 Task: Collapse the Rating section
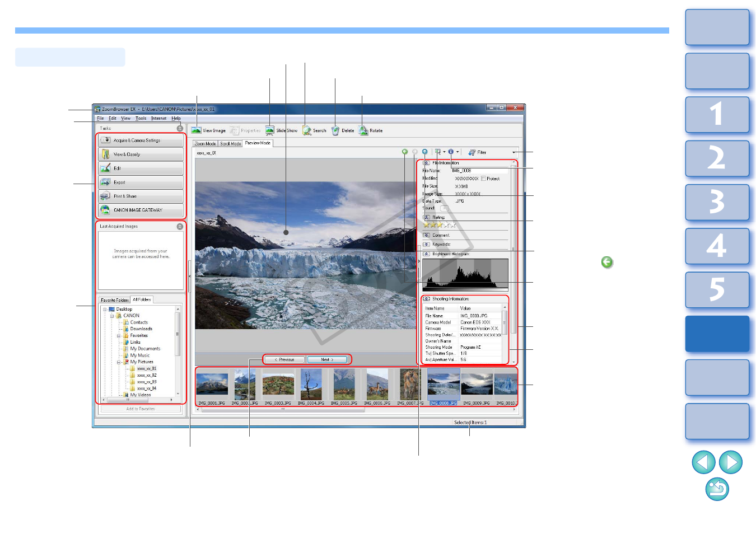[426, 217]
